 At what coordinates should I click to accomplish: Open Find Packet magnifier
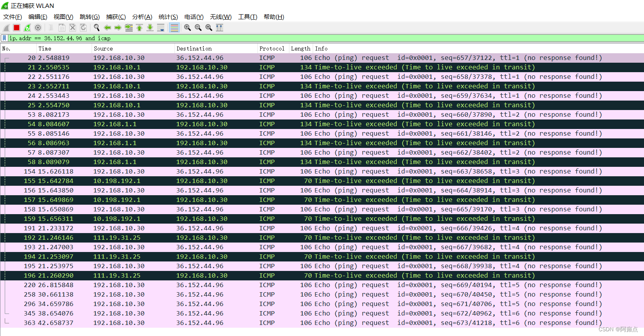click(x=96, y=28)
